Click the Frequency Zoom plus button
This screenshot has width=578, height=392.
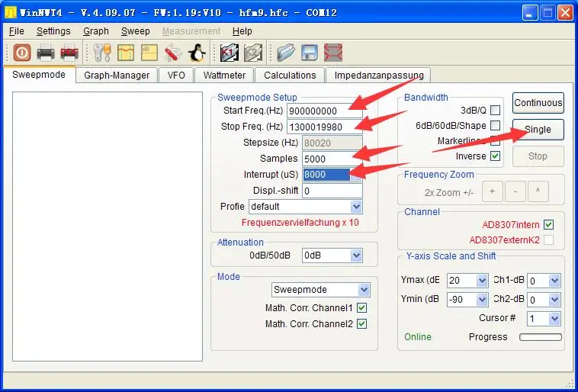pyautogui.click(x=493, y=191)
